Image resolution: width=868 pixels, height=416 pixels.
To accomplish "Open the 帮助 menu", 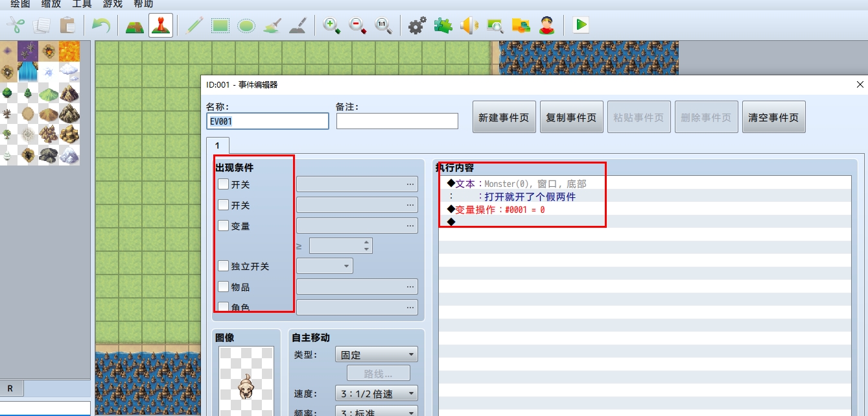I will click(x=143, y=4).
